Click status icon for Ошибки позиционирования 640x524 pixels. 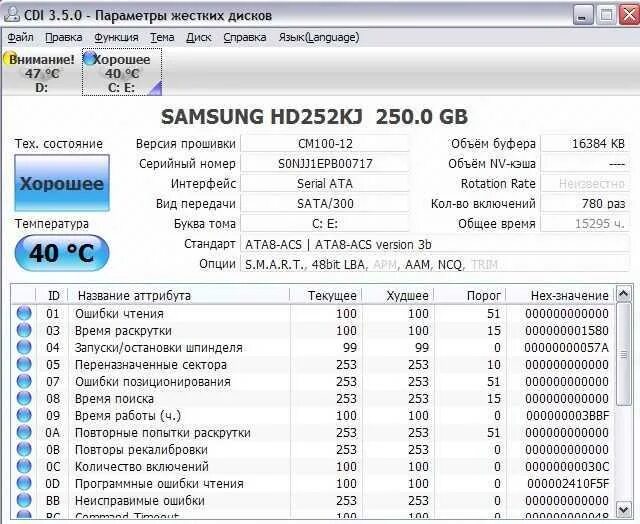point(24,382)
